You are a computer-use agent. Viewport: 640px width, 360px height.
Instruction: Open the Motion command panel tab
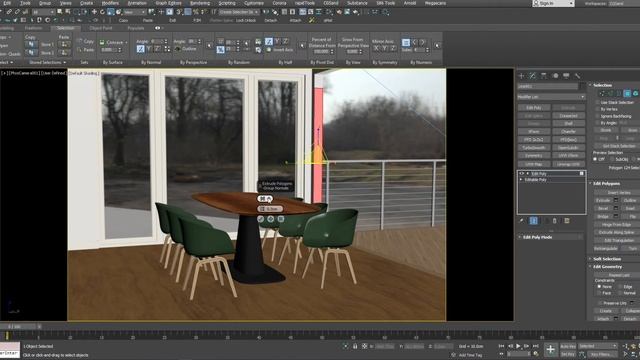click(555, 76)
